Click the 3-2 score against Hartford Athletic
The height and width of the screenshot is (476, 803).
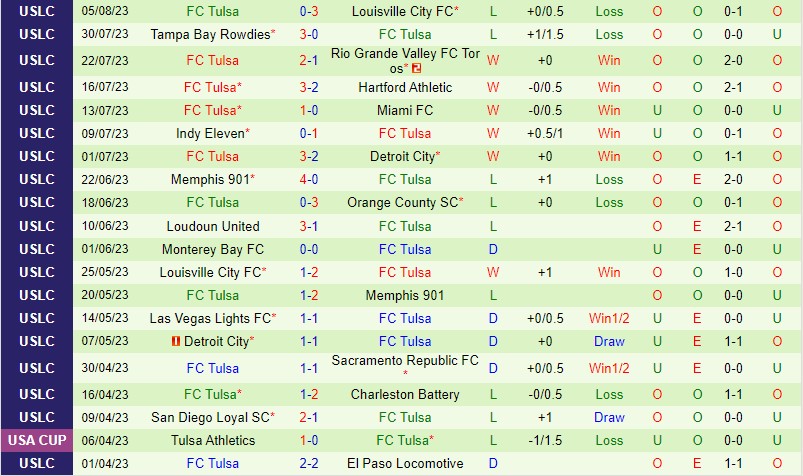click(308, 87)
